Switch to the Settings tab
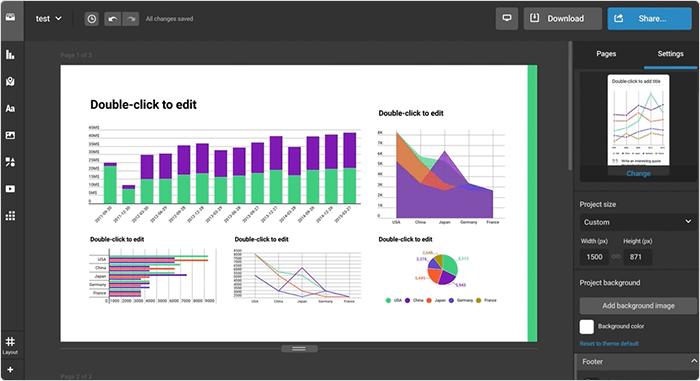 point(670,54)
